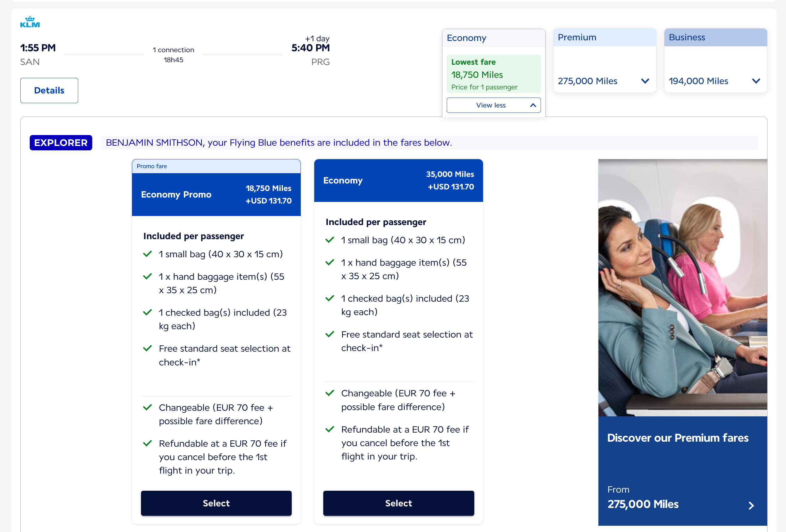Select the Economy 35,000 Miles fare

398,503
